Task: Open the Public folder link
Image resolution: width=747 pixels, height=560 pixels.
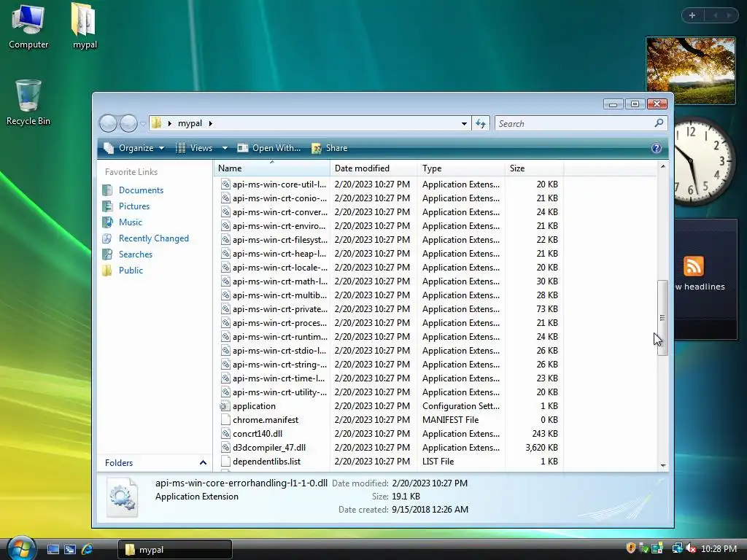Action: (131, 271)
